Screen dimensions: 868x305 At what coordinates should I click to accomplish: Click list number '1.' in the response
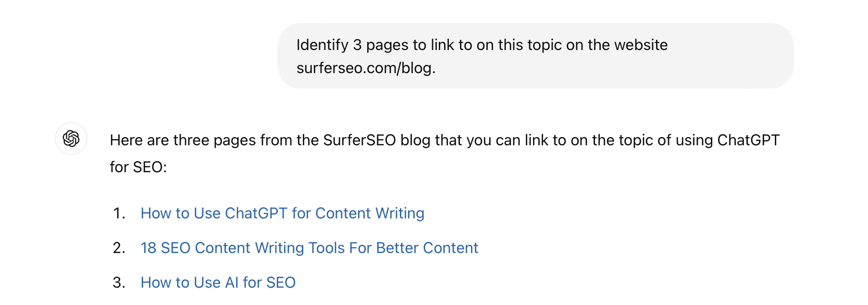pos(119,213)
